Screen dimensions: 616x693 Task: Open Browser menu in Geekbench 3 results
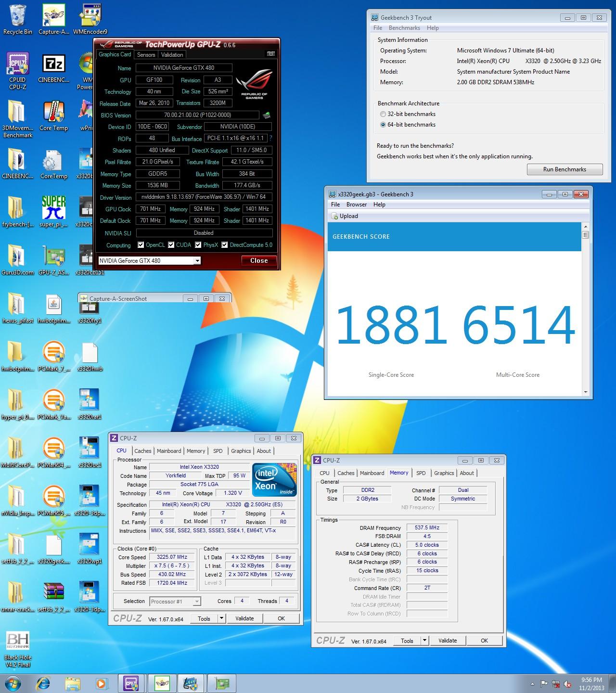click(x=357, y=205)
